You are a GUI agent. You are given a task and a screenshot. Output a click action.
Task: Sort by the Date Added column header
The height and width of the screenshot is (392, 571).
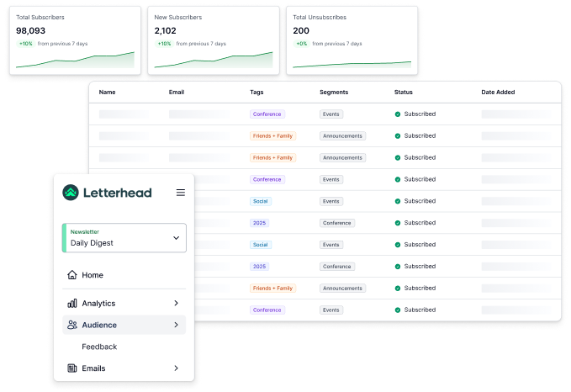click(x=498, y=93)
